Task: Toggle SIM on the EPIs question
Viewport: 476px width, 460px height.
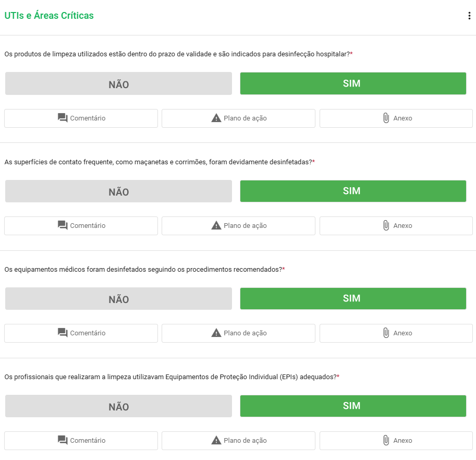Action: [x=352, y=405]
